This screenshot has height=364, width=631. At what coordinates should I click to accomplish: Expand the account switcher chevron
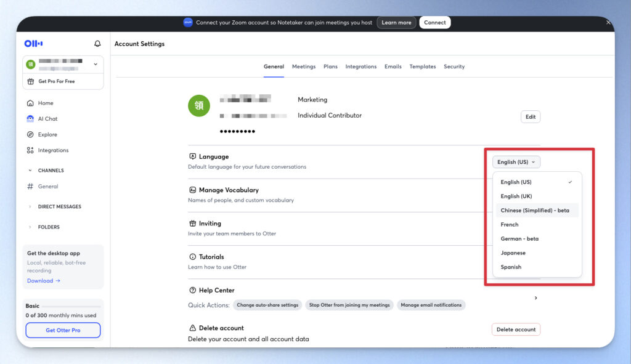coord(96,64)
